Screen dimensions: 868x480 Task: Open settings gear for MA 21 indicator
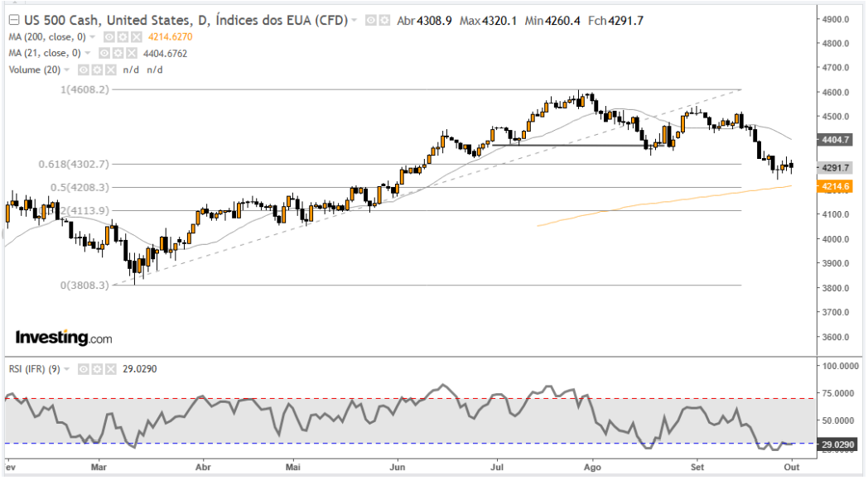tap(118, 54)
